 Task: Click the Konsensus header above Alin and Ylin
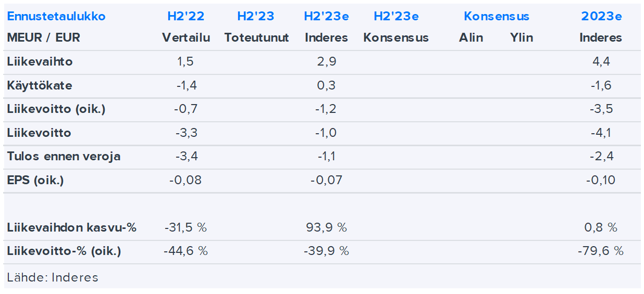pyautogui.click(x=496, y=16)
